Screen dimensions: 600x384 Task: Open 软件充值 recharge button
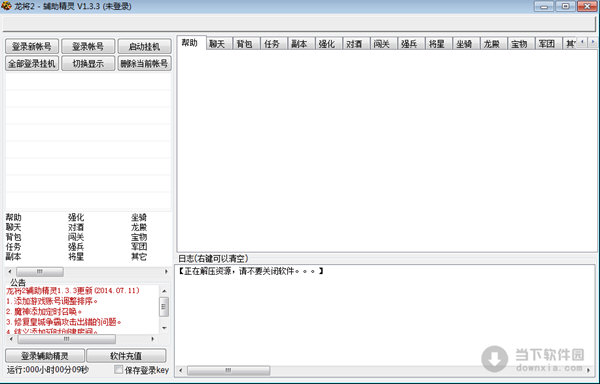tap(126, 356)
